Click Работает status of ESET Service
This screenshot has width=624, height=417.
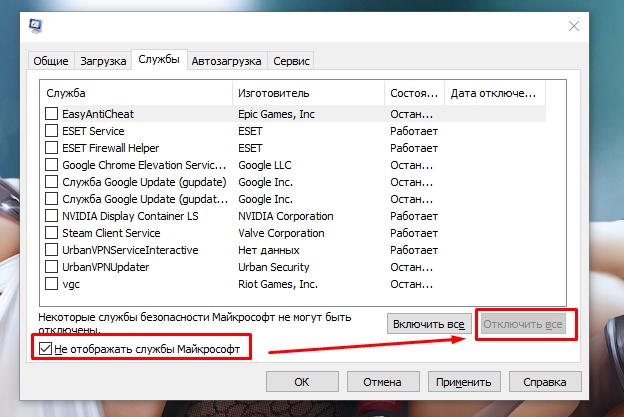[x=414, y=131]
